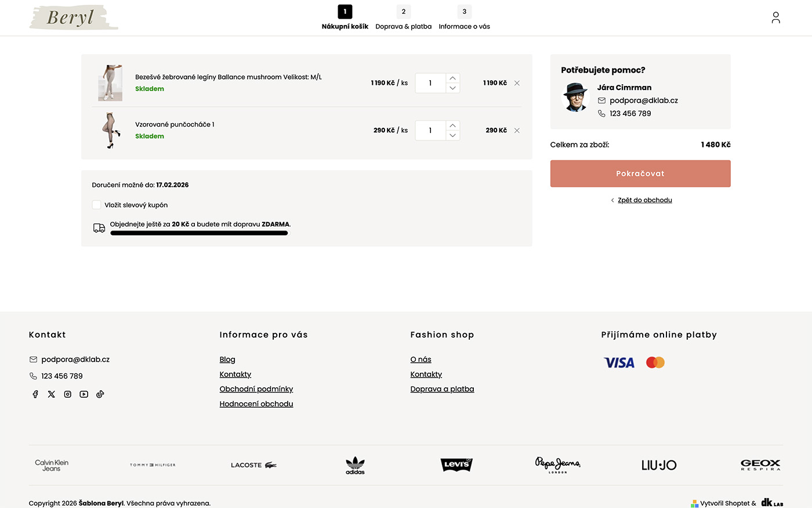Open the Instagram social icon

pos(68,394)
